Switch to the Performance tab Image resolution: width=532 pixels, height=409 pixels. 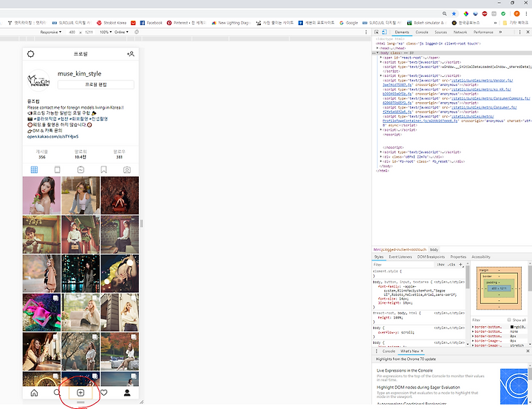coord(483,32)
